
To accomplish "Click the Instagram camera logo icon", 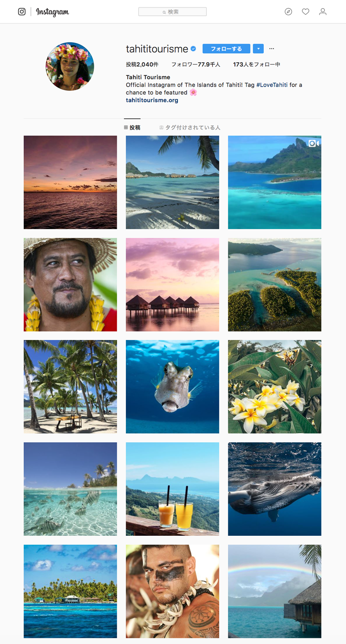I will pos(22,12).
